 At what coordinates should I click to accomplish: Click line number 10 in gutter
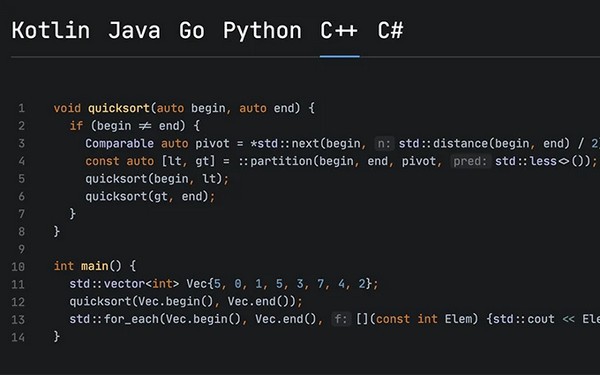point(18,267)
